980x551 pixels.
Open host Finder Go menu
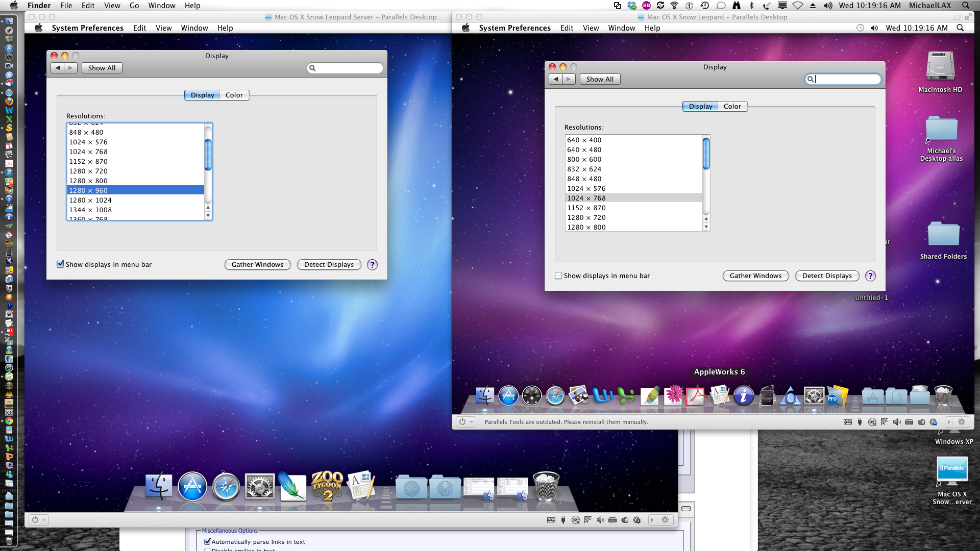134,6
